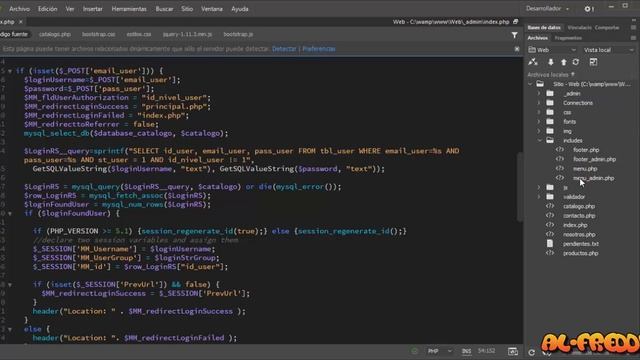
Task: Open related file catalogo.php
Action: tap(55, 35)
